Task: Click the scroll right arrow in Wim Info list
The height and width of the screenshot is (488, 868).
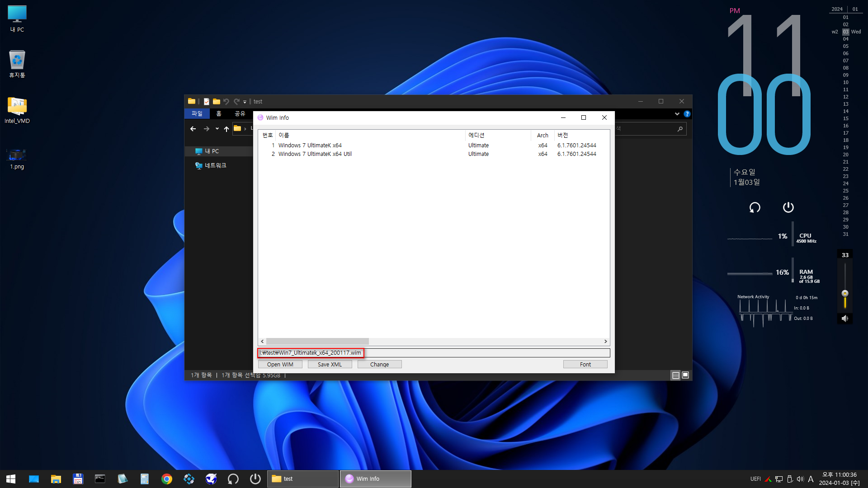Action: pos(606,342)
